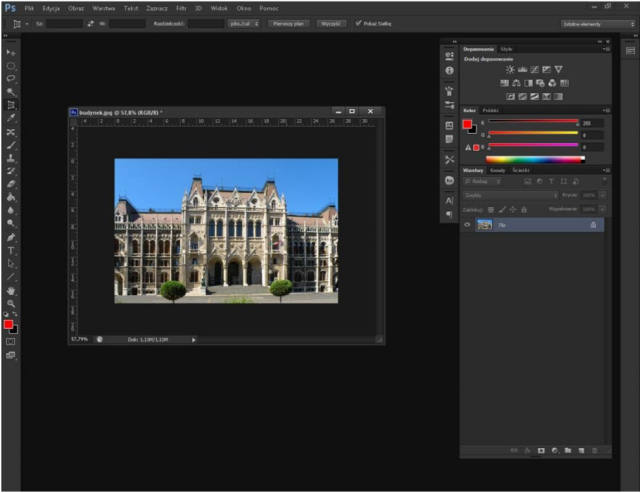The width and height of the screenshot is (640, 493).
Task: Add a Brightness/Contrast adjustment
Action: [x=510, y=69]
